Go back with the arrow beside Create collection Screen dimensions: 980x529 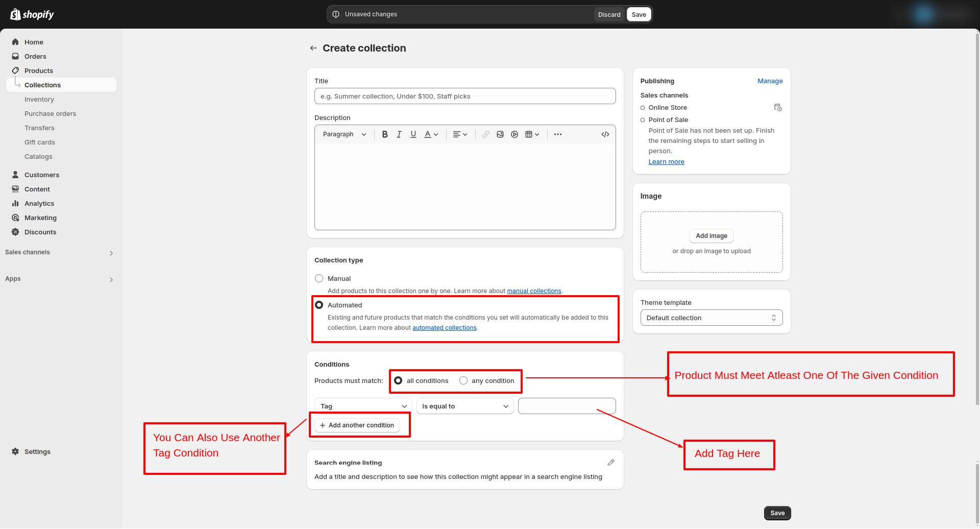tap(313, 48)
